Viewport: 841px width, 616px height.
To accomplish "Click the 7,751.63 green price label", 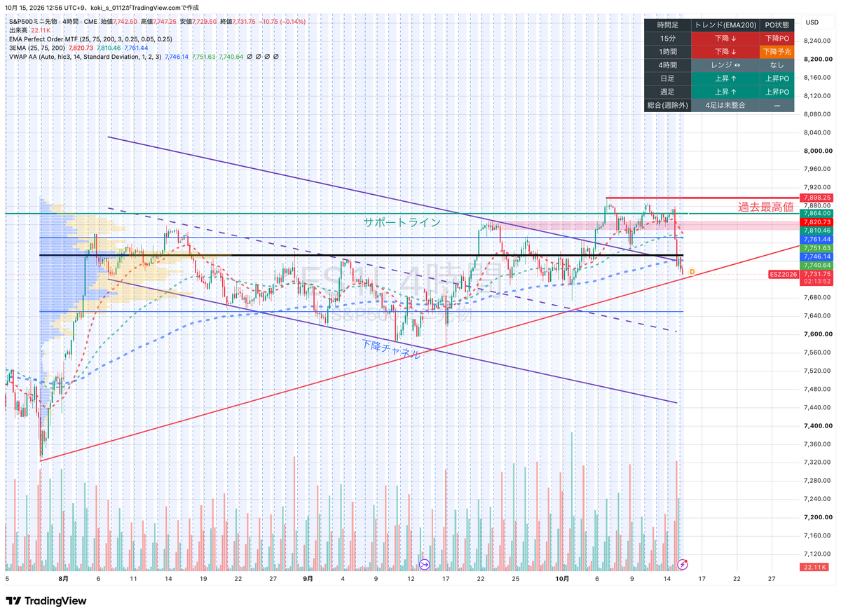I will click(817, 248).
